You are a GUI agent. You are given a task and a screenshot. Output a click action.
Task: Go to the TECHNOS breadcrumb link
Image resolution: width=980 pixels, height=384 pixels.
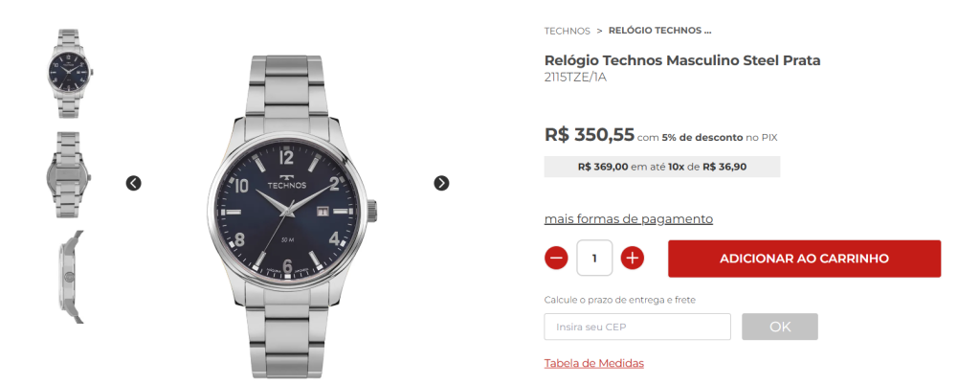pos(567,31)
